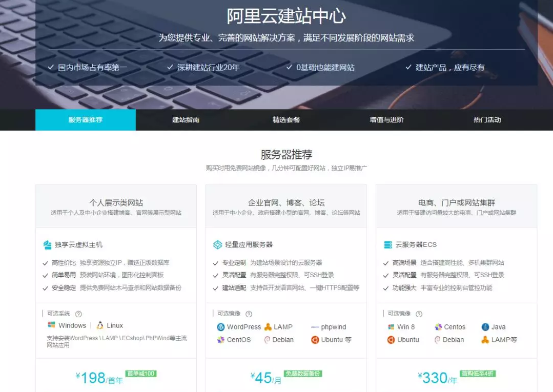Image resolution: width=553 pixels, height=392 pixels.
Task: Choose the Ubuntu 等 icon in the 轻量应用服务器 card
Action: tap(315, 340)
